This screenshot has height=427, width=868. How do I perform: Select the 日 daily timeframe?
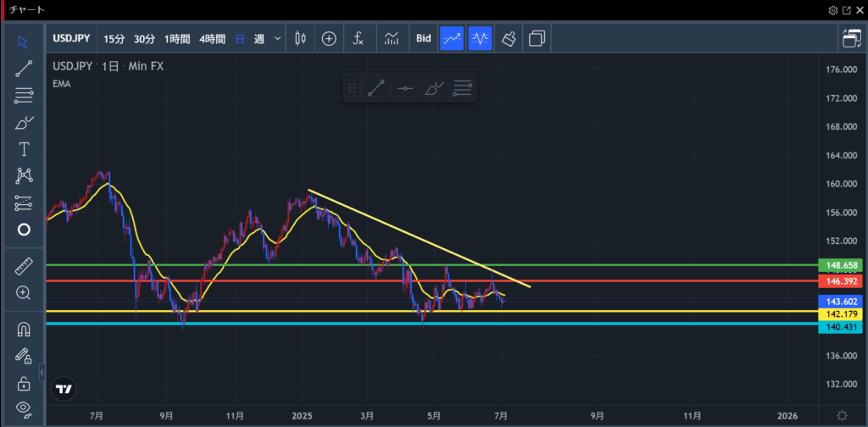(240, 39)
